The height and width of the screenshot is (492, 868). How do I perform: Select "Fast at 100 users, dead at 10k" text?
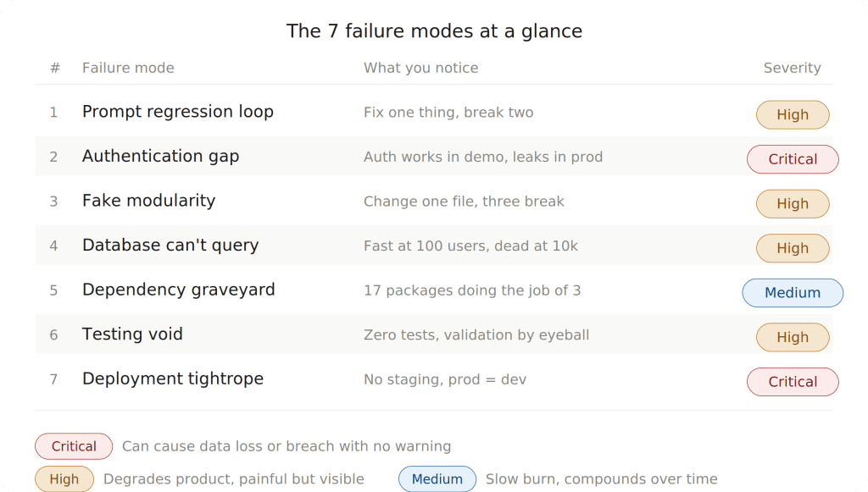pyautogui.click(x=470, y=246)
